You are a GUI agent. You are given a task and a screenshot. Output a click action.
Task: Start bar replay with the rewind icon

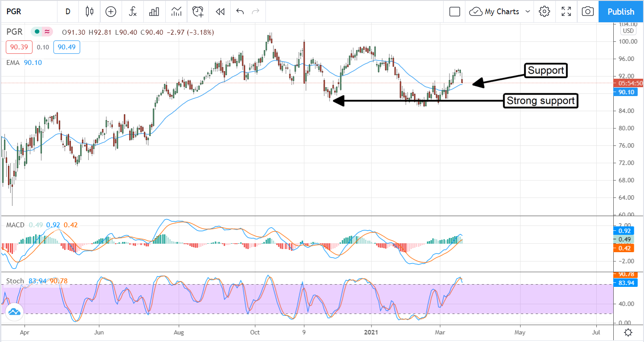pos(220,12)
